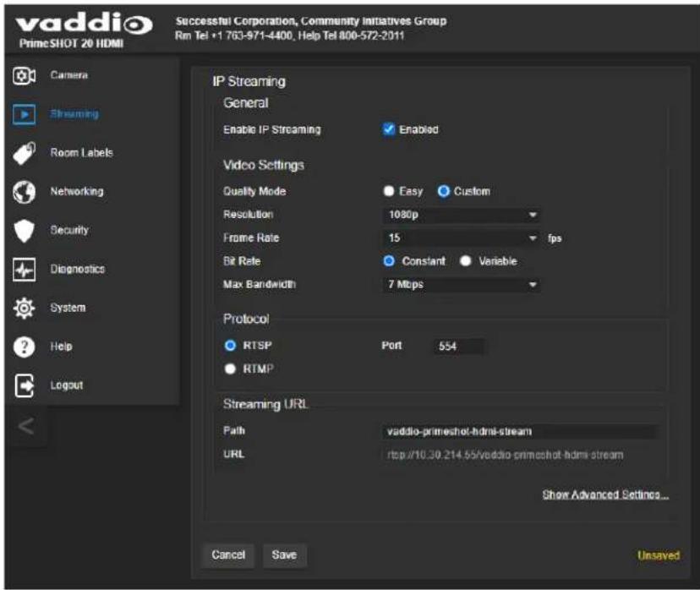Toggle the Enable IP Streaming checkbox
This screenshot has width=700, height=590.
tap(389, 129)
